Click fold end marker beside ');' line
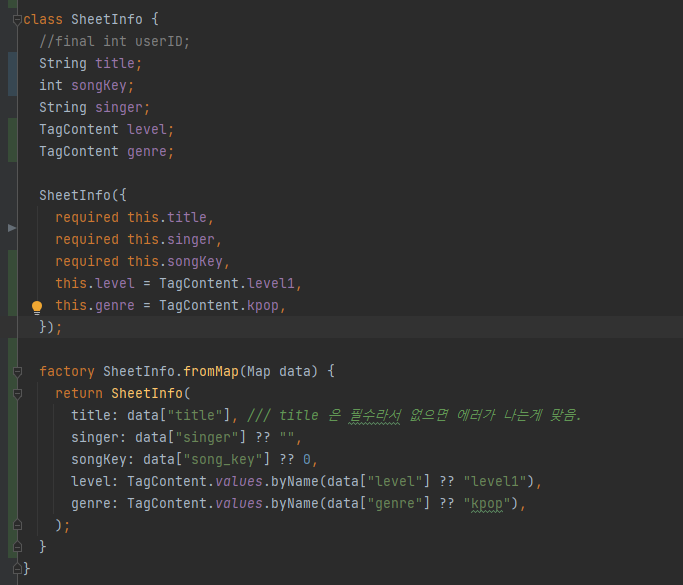This screenshot has width=683, height=585. [17, 525]
